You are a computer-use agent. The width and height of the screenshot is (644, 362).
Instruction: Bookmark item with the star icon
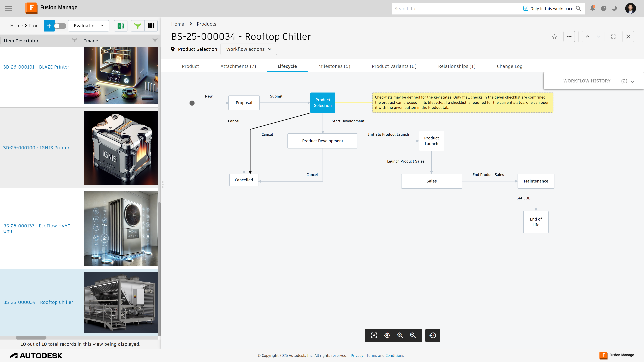click(554, 37)
